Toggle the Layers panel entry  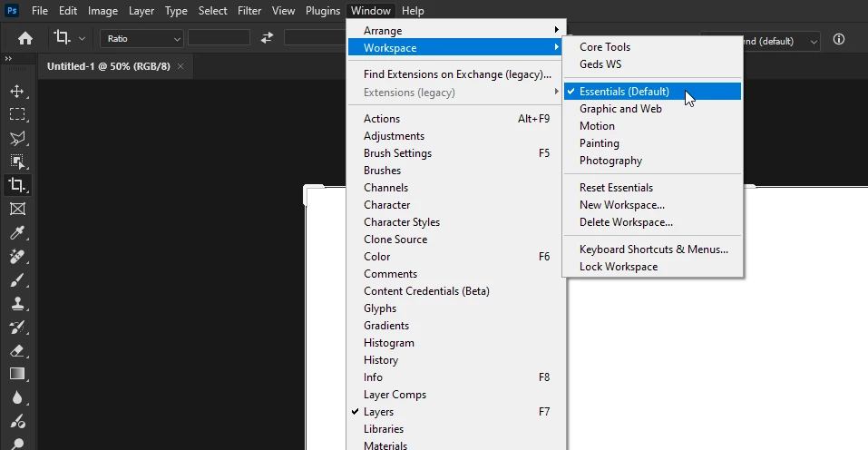(457, 412)
